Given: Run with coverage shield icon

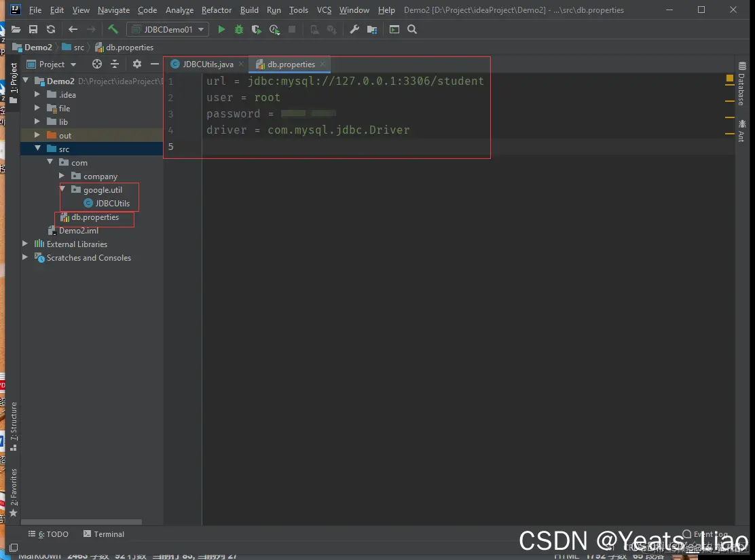Looking at the screenshot, I should (256, 29).
